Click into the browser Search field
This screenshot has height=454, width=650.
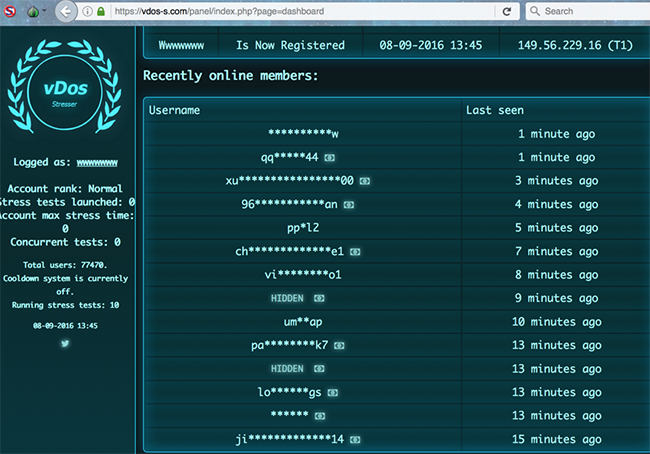click(x=590, y=12)
